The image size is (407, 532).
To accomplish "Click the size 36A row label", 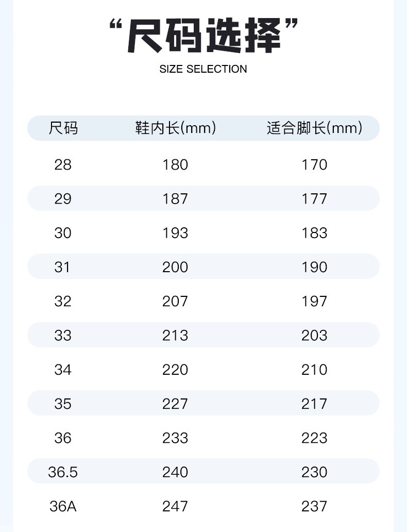I will coord(63,506).
